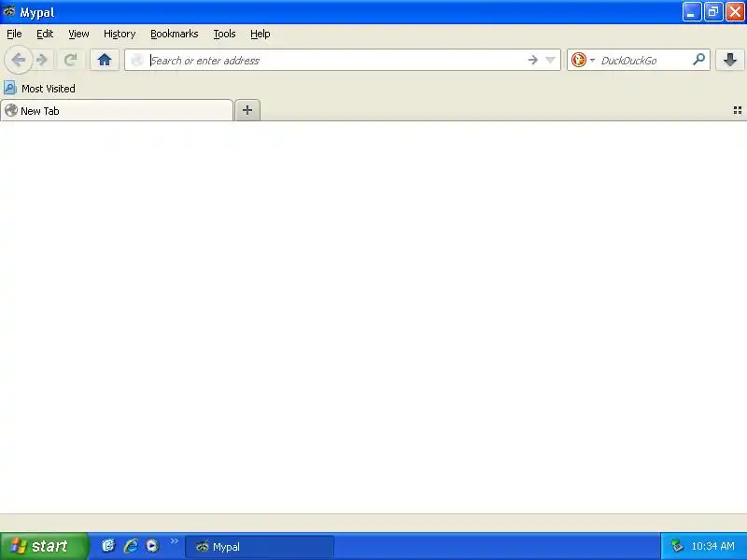The height and width of the screenshot is (560, 747).
Task: Click the new tab grid toggle icon
Action: tap(737, 110)
